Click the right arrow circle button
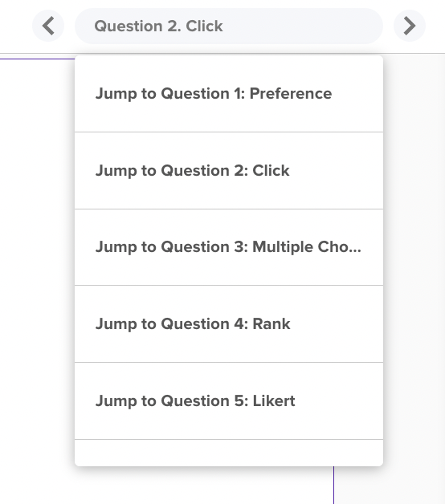The height and width of the screenshot is (504, 445). tap(410, 26)
